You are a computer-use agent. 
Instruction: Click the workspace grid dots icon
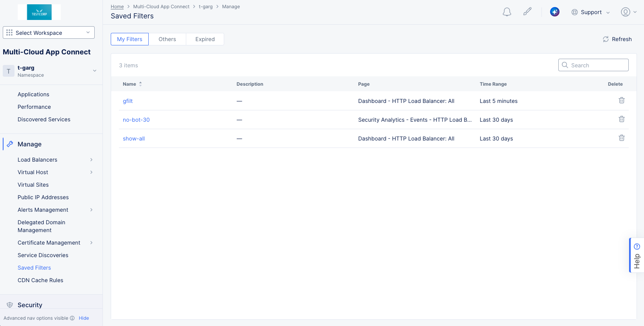(9, 32)
